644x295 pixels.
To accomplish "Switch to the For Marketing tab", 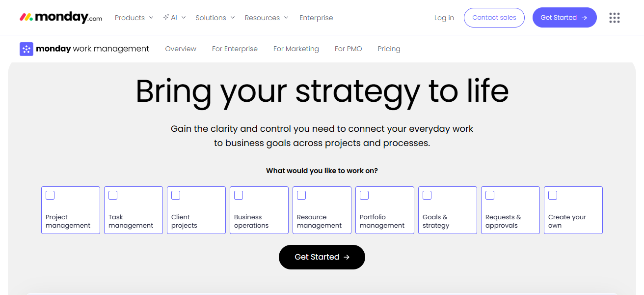I will pyautogui.click(x=296, y=49).
